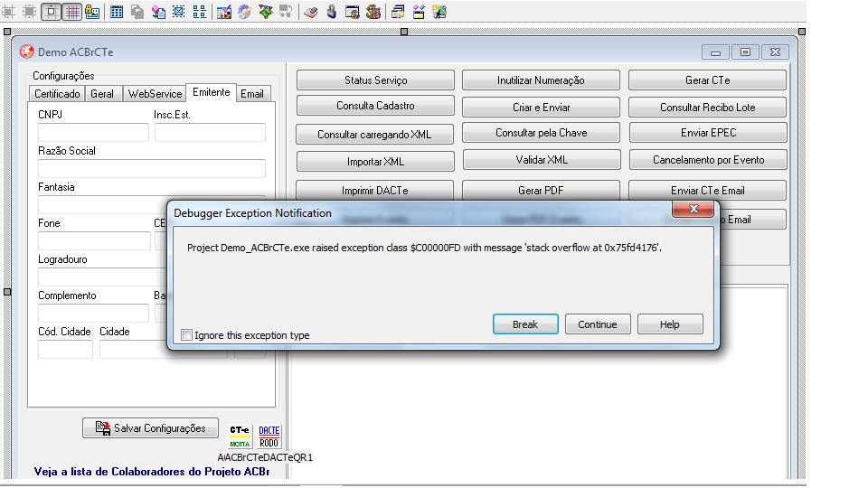The height and width of the screenshot is (488, 868).
Task: Click Help in the exception dialog
Action: pyautogui.click(x=670, y=324)
